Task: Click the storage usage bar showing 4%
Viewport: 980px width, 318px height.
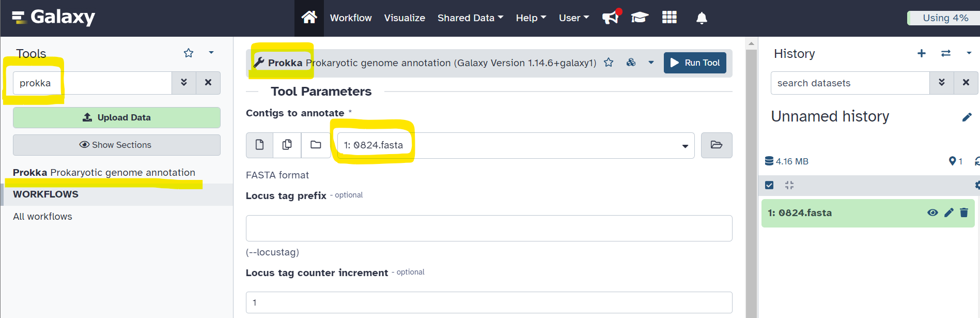Action: 943,18
